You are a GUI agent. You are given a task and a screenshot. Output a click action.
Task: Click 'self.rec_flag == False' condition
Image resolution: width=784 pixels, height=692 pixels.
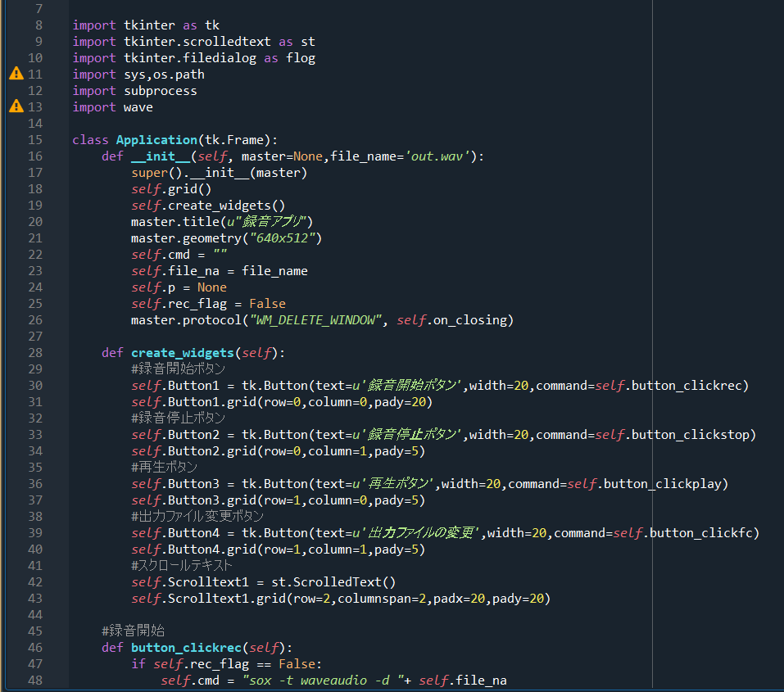pyautogui.click(x=234, y=664)
